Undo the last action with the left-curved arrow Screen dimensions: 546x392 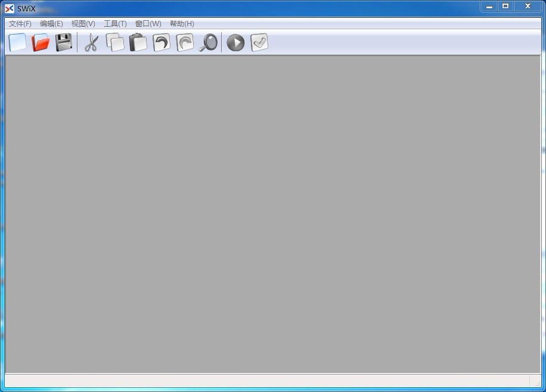(x=162, y=42)
